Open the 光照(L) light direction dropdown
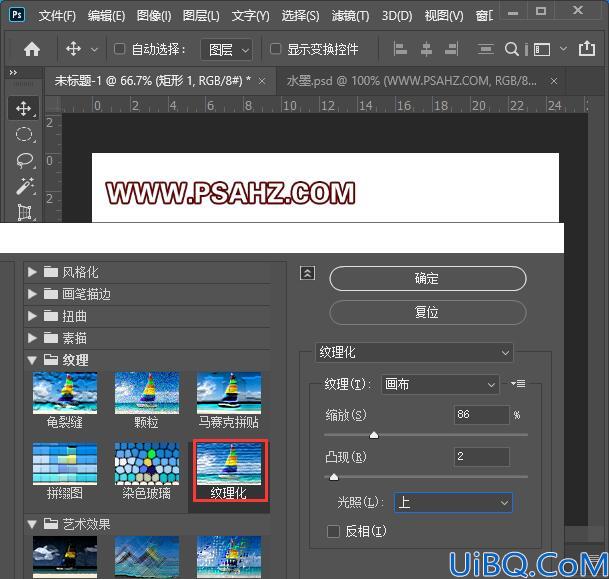 tap(453, 502)
